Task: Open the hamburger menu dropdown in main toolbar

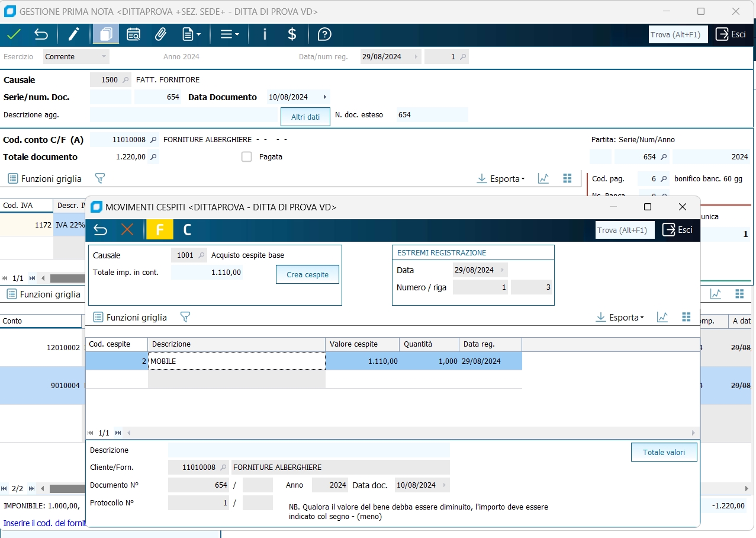Action: (x=230, y=34)
